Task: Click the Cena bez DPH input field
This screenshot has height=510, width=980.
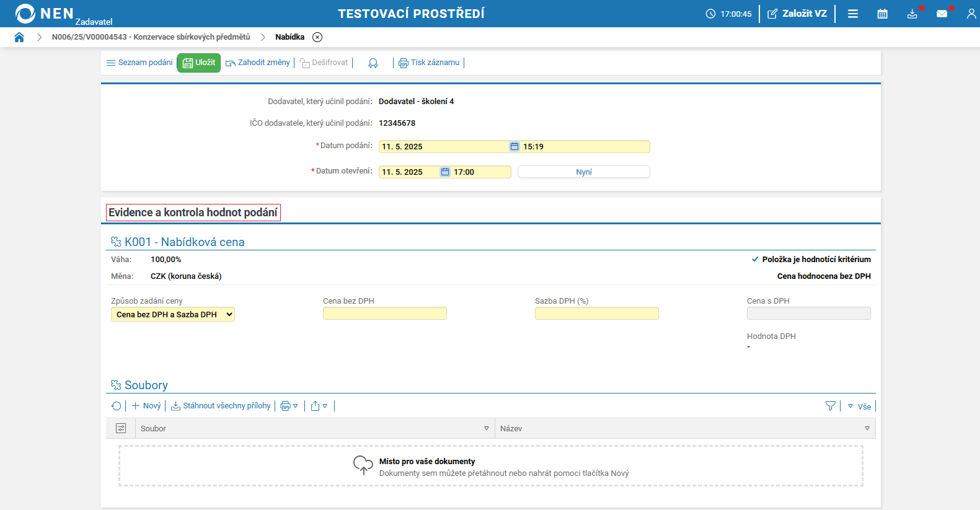Action: (x=384, y=314)
